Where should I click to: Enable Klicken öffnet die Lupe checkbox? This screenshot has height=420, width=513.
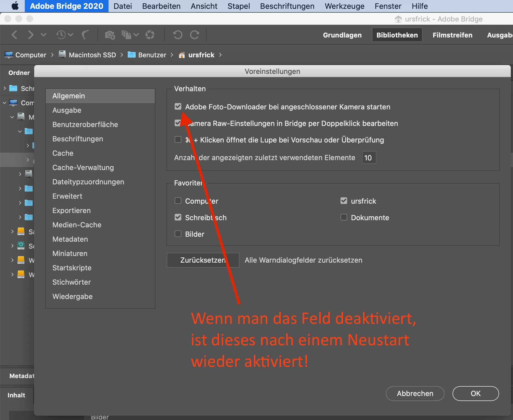(x=178, y=139)
